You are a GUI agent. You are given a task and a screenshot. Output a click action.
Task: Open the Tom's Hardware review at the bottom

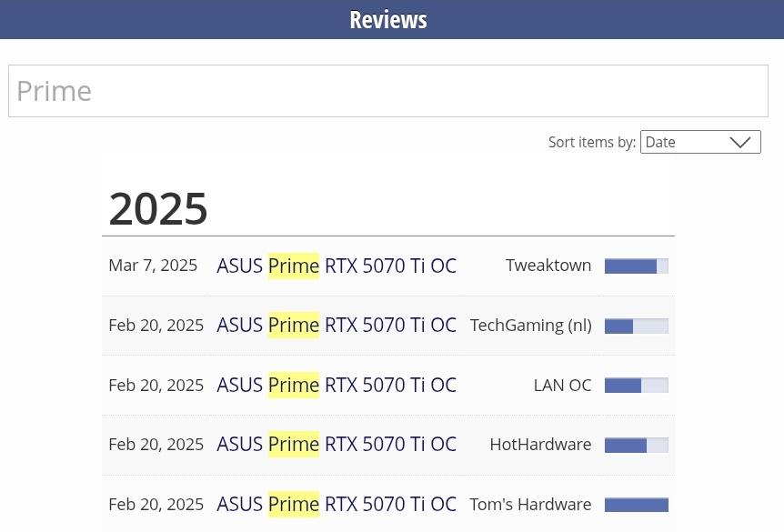pyautogui.click(x=337, y=504)
